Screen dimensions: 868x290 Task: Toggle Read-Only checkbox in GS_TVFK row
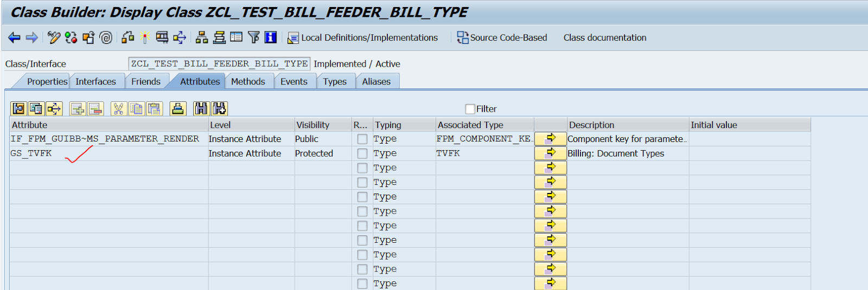tap(362, 153)
